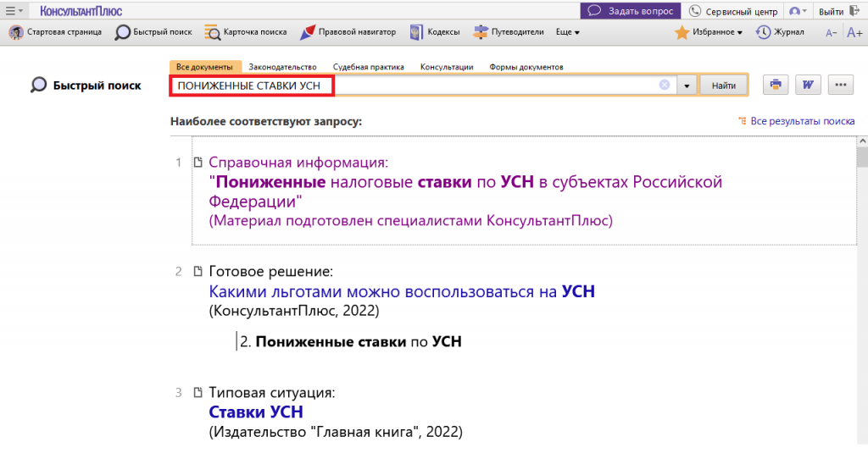Click the vertical scrollbar of results

coord(861,296)
